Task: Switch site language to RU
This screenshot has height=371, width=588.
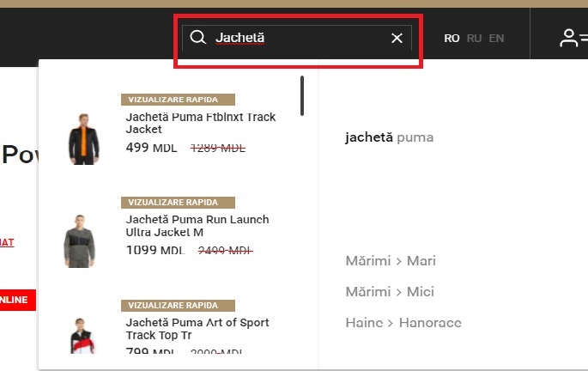Action: 474,39
